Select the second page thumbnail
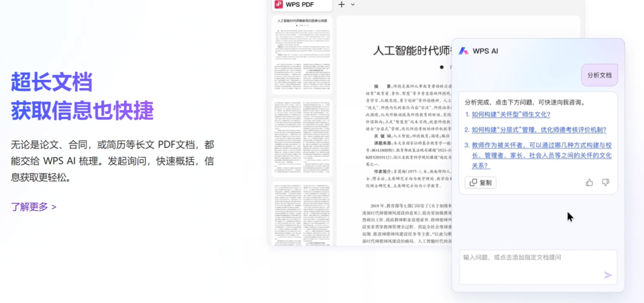The width and height of the screenshot is (644, 303). pos(302,138)
